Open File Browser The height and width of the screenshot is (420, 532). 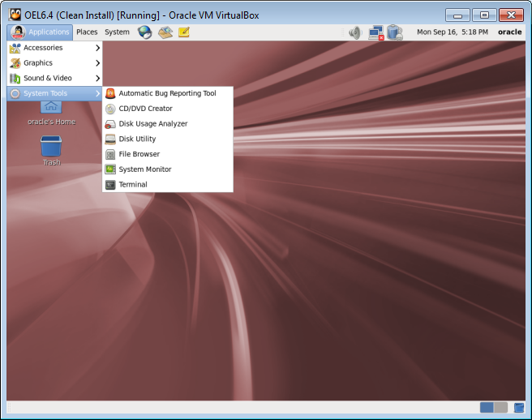coord(168,154)
